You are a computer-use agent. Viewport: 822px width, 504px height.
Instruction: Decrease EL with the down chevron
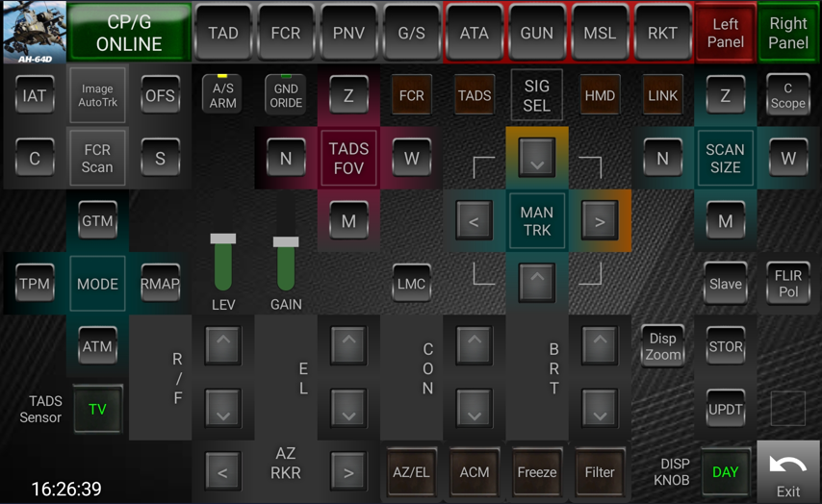(x=347, y=410)
